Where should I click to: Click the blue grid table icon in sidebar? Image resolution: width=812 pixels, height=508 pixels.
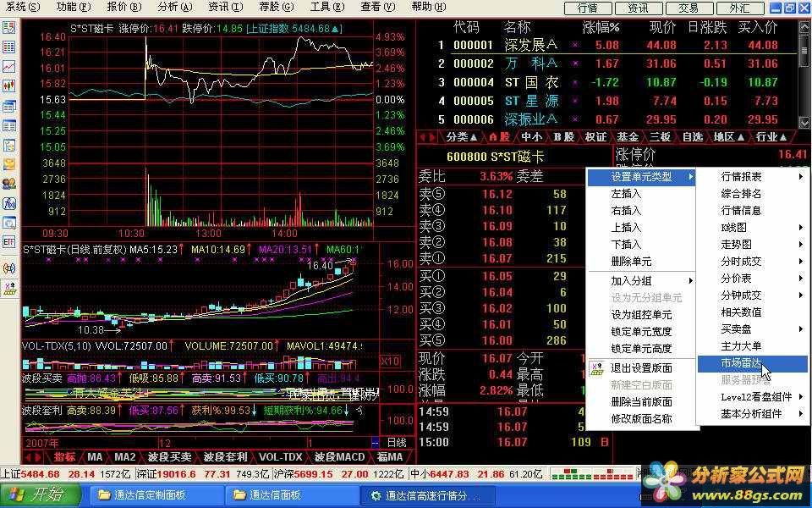8,47
